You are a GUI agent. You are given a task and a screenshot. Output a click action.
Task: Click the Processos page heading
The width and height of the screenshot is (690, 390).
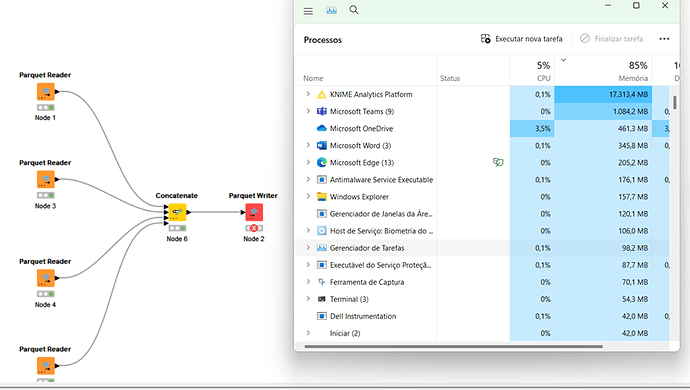[323, 40]
